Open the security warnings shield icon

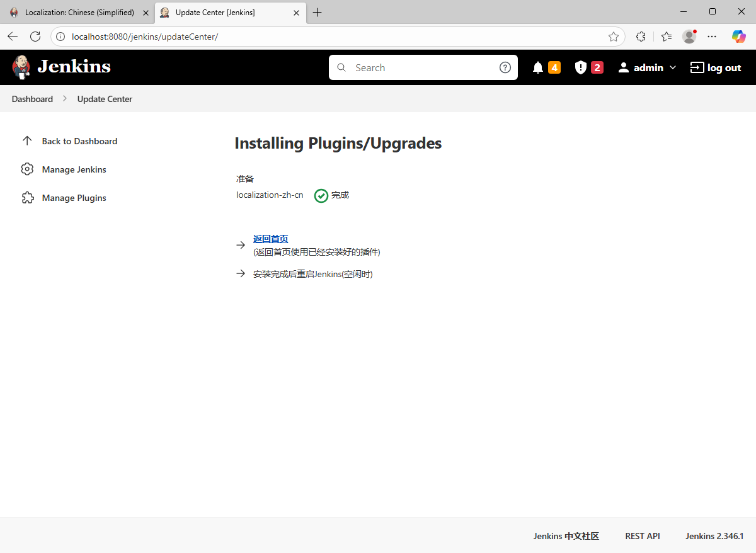(x=581, y=67)
